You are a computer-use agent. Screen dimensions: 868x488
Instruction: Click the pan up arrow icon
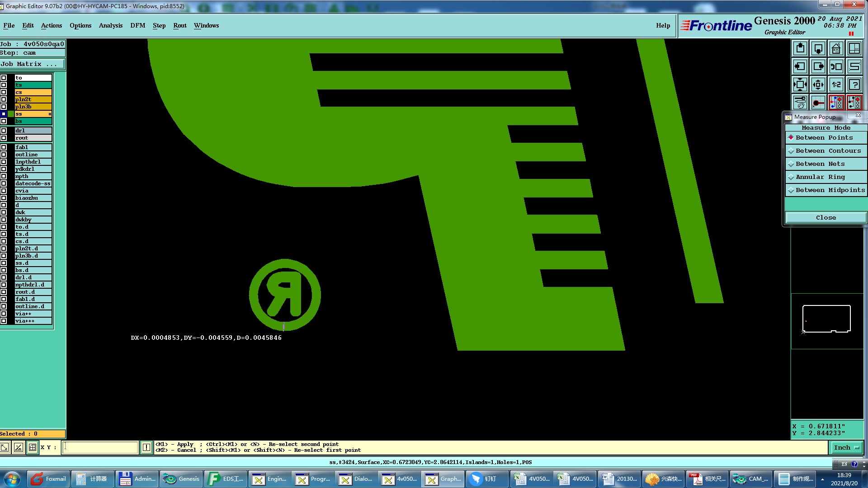pos(800,48)
